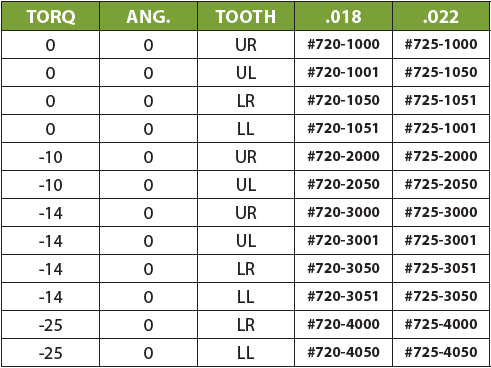Click the -10 torque cell beside #720-2000
Image resolution: width=491 pixels, height=368 pixels.
[x=51, y=157]
